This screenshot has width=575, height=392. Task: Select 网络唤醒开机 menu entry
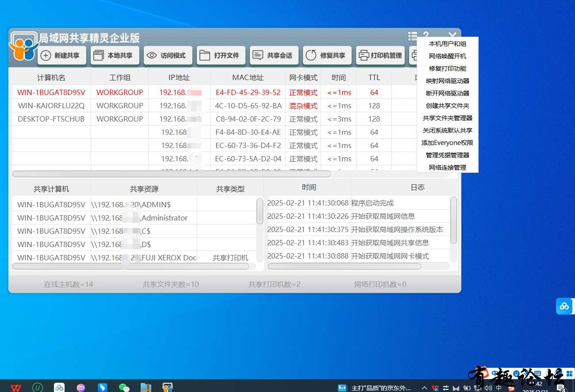click(x=448, y=56)
